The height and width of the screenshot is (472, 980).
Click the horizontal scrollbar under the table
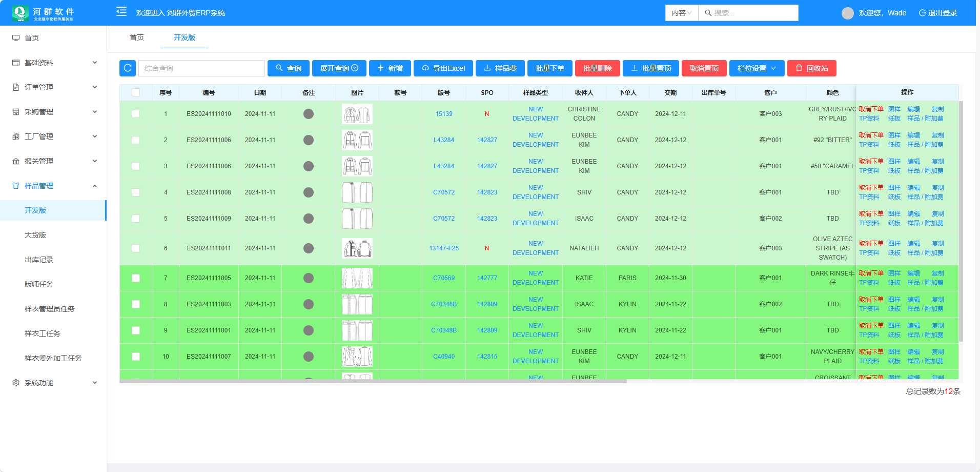(x=373, y=381)
